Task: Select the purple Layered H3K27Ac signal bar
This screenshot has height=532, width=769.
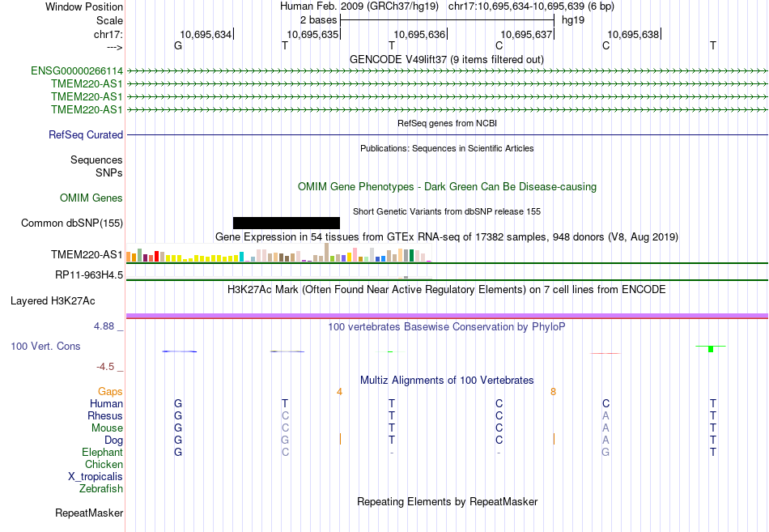Action: pos(447,316)
